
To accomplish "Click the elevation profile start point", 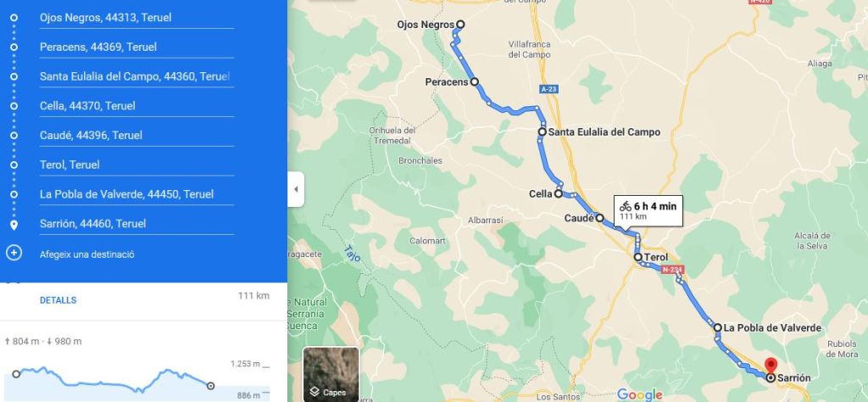I will [x=16, y=374].
